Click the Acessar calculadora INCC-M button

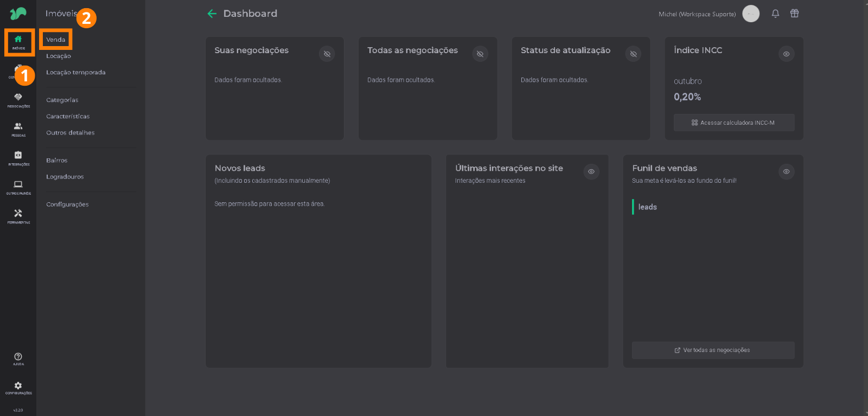734,123
